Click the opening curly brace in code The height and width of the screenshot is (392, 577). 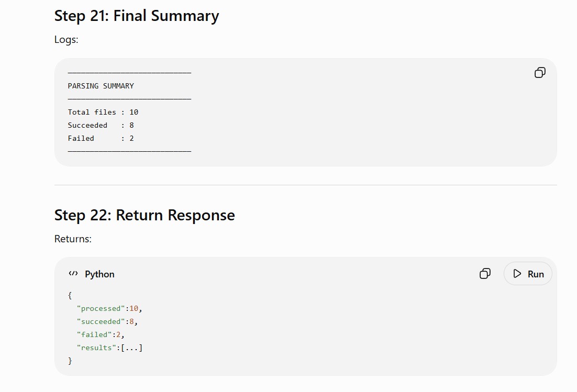click(70, 295)
